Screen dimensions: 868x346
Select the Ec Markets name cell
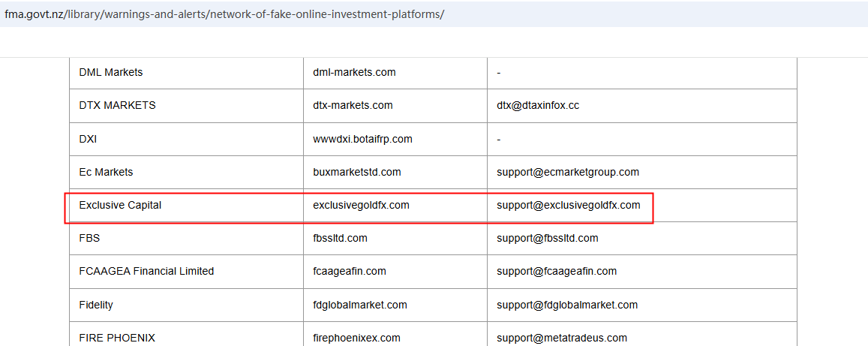click(187, 172)
